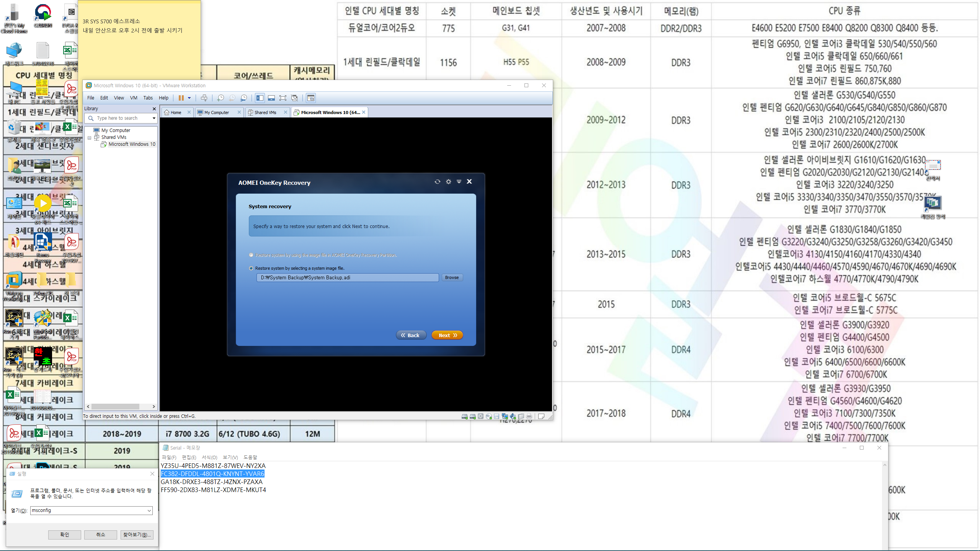The width and height of the screenshot is (980, 551).
Task: Click Back in system recovery dialog
Action: pyautogui.click(x=411, y=335)
